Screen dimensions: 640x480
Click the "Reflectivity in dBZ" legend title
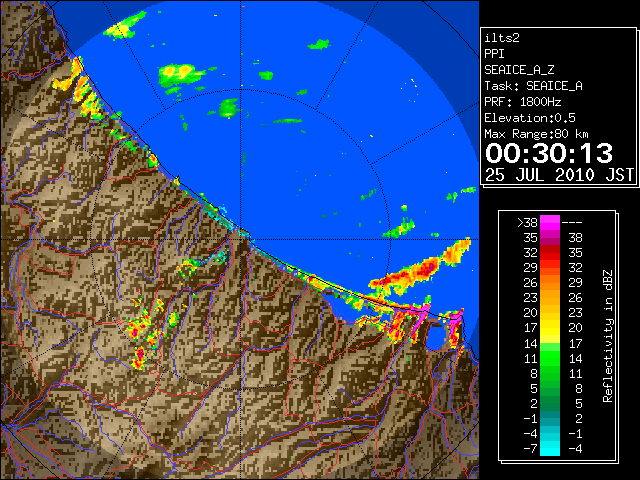pos(607,336)
